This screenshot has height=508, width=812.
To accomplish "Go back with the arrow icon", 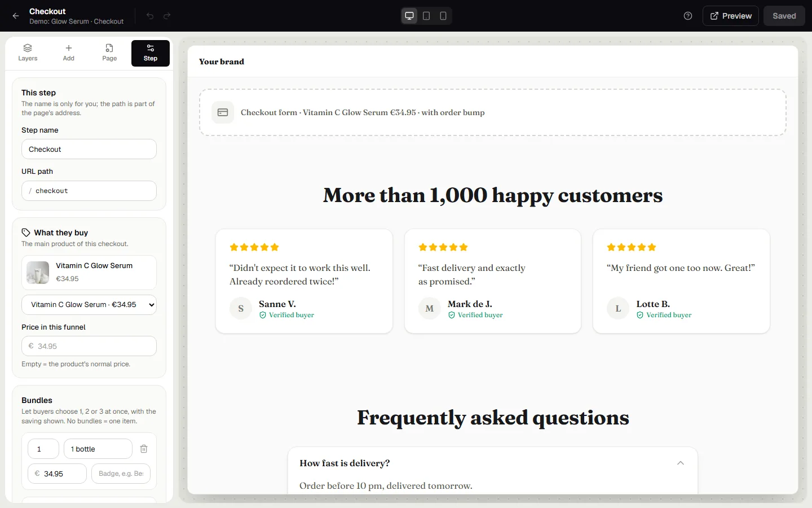I will coord(16,16).
